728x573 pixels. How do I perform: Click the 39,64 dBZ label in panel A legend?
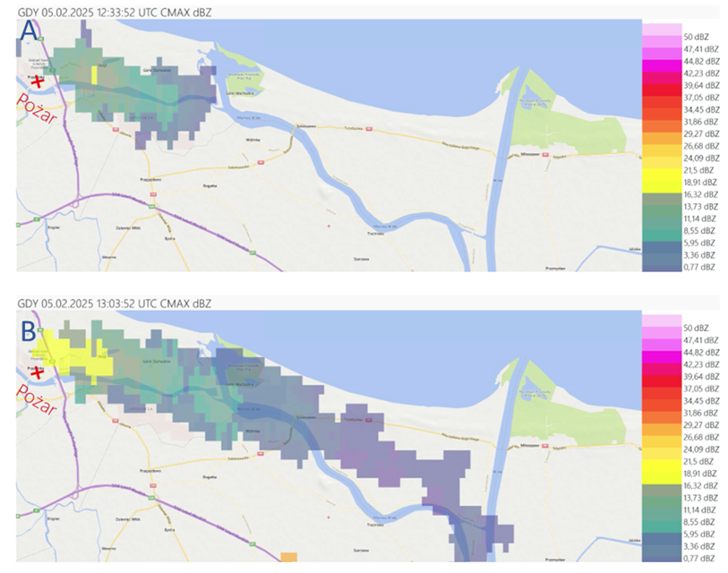tap(701, 85)
